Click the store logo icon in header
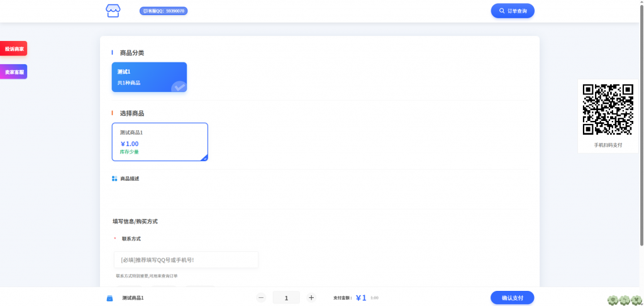644x306 pixels. (112, 11)
